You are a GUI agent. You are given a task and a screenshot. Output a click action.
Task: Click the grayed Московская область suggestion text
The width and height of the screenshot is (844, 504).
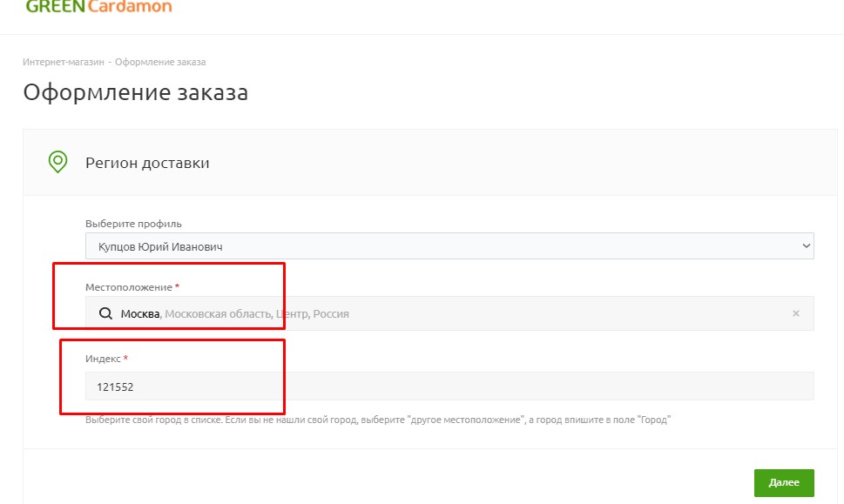pos(218,313)
